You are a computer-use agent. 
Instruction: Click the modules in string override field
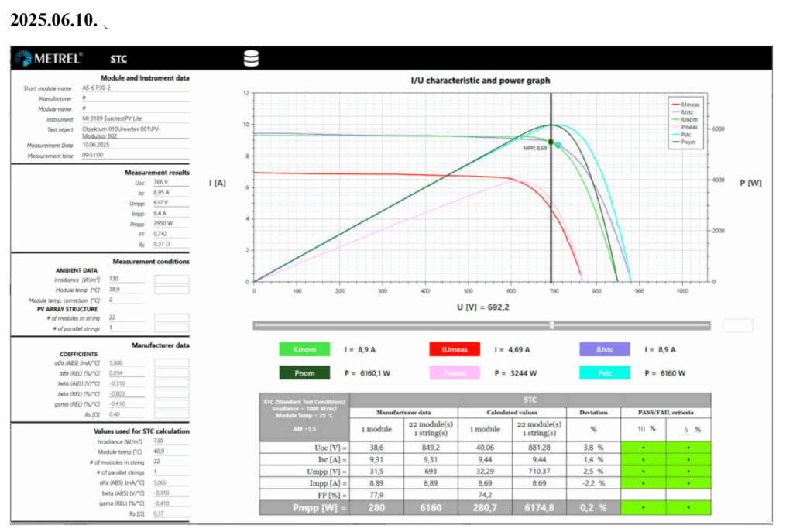pos(171,318)
